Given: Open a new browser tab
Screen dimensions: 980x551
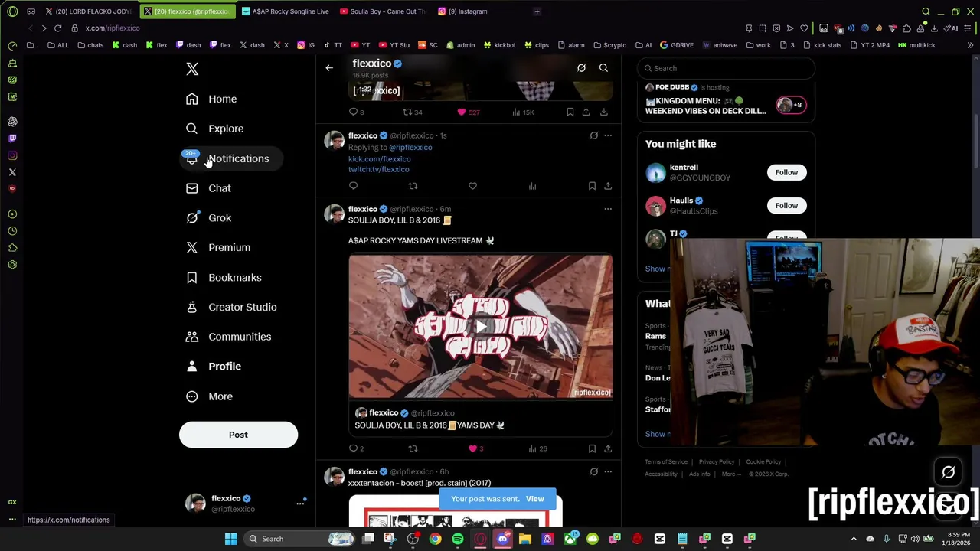Looking at the screenshot, I should [x=537, y=11].
